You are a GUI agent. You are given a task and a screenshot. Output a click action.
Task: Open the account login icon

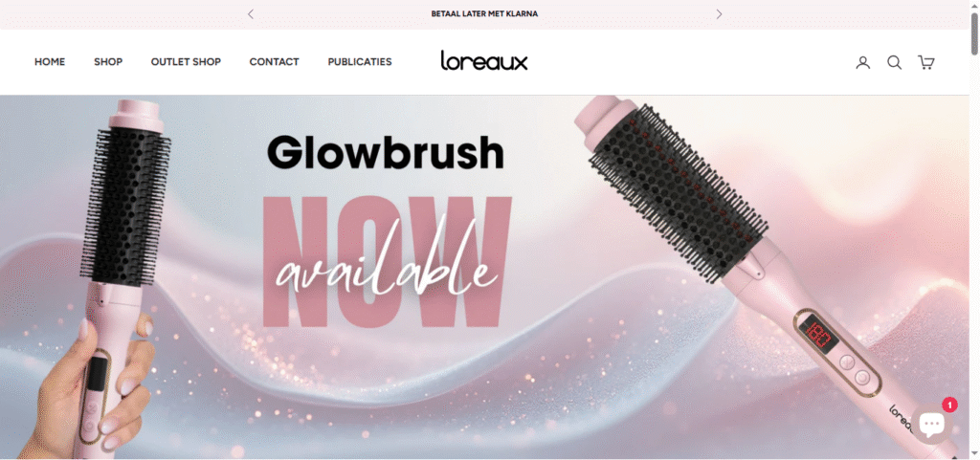pos(863,62)
